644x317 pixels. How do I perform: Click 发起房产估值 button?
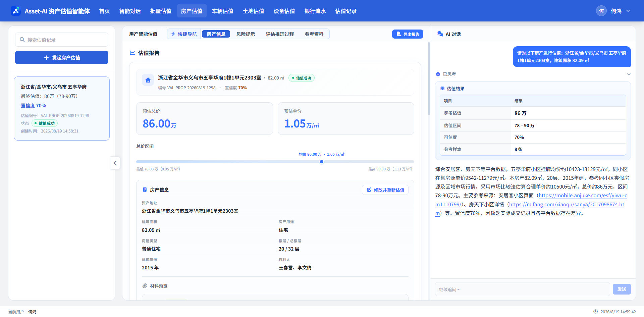click(62, 57)
